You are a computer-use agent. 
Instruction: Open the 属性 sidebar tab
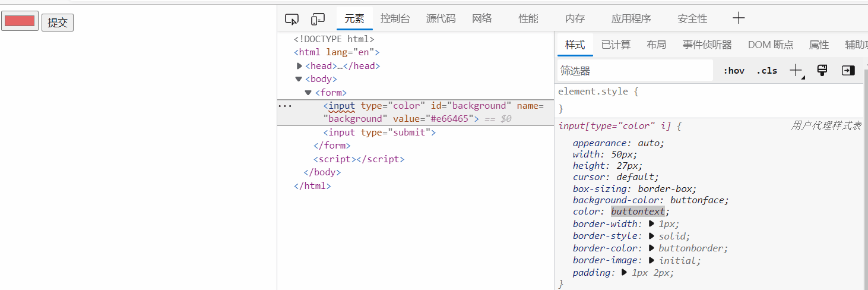pyautogui.click(x=819, y=45)
